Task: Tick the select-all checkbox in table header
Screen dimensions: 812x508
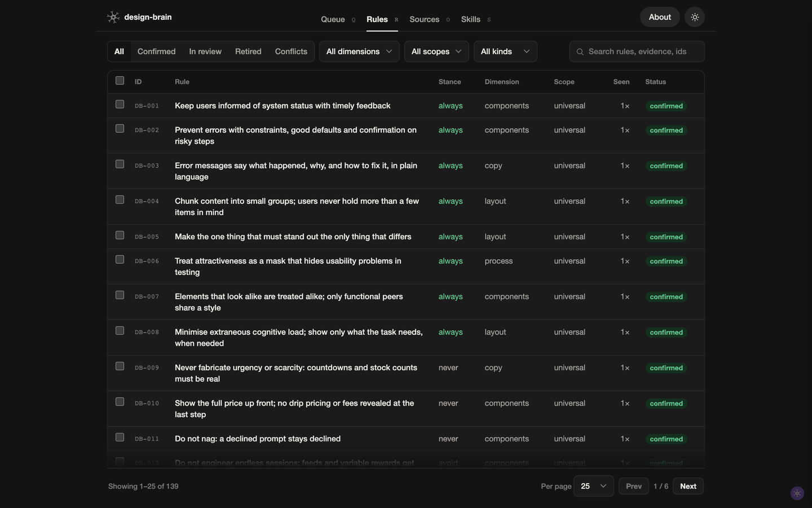Action: [120, 81]
